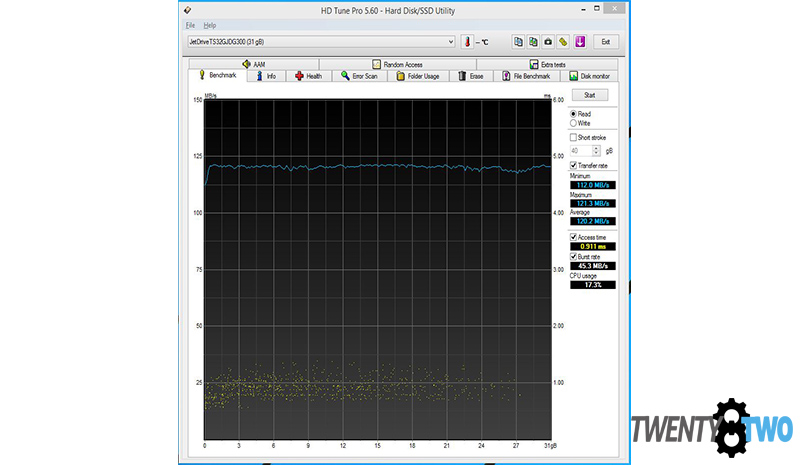The image size is (800, 465).
Task: Select the Erase tab
Action: coord(470,76)
